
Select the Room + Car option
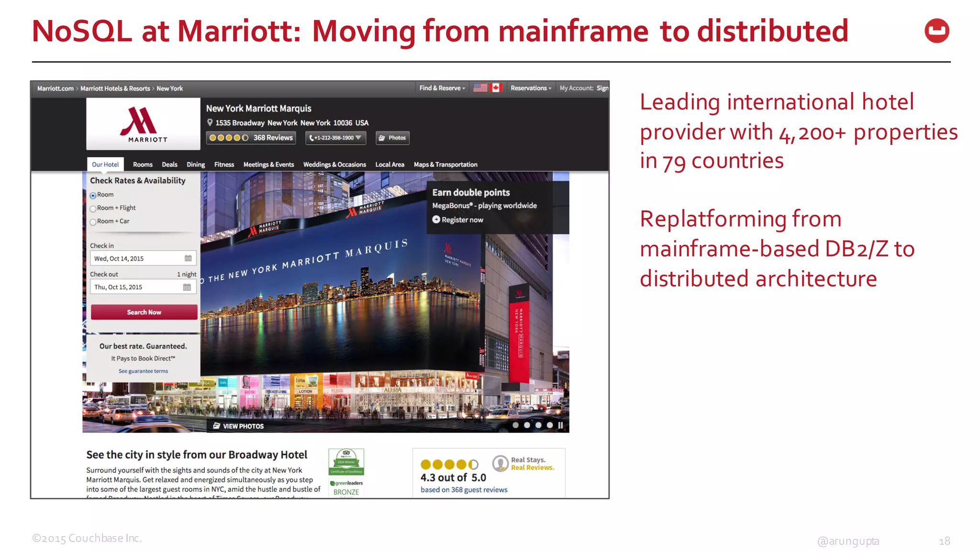(x=93, y=222)
